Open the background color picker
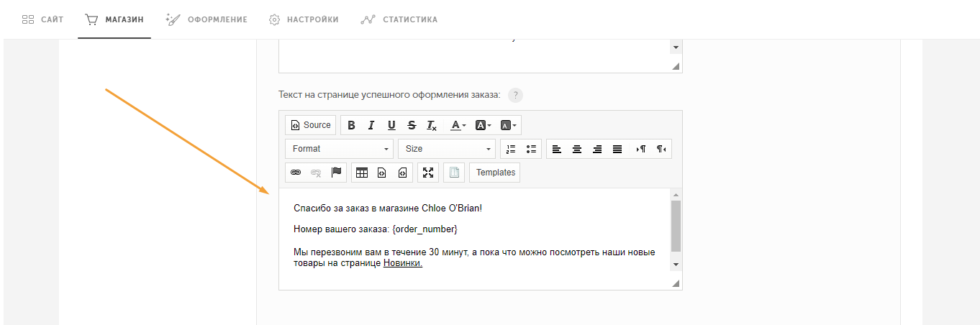Image resolution: width=980 pixels, height=325 pixels. click(x=484, y=125)
